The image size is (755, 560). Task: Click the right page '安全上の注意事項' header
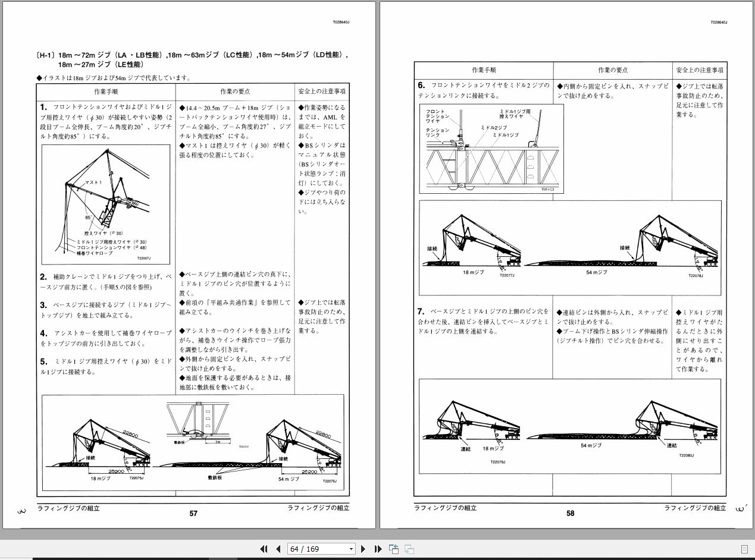coord(700,70)
